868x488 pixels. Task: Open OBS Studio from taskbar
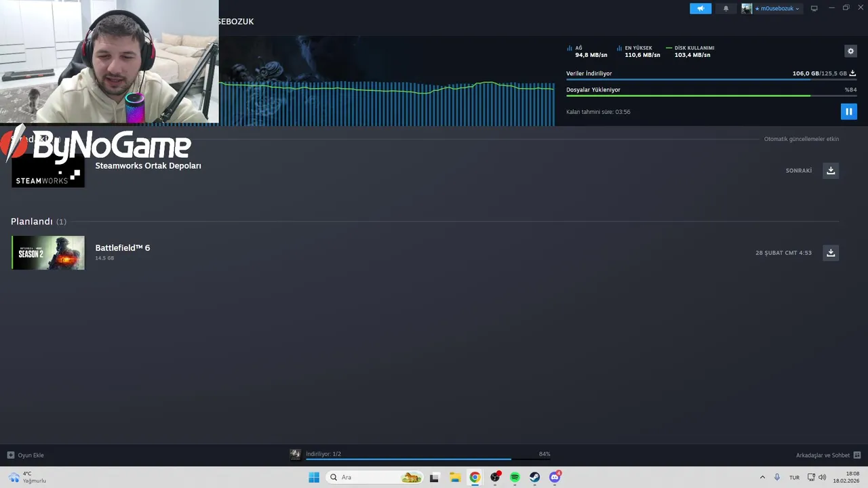tap(495, 477)
